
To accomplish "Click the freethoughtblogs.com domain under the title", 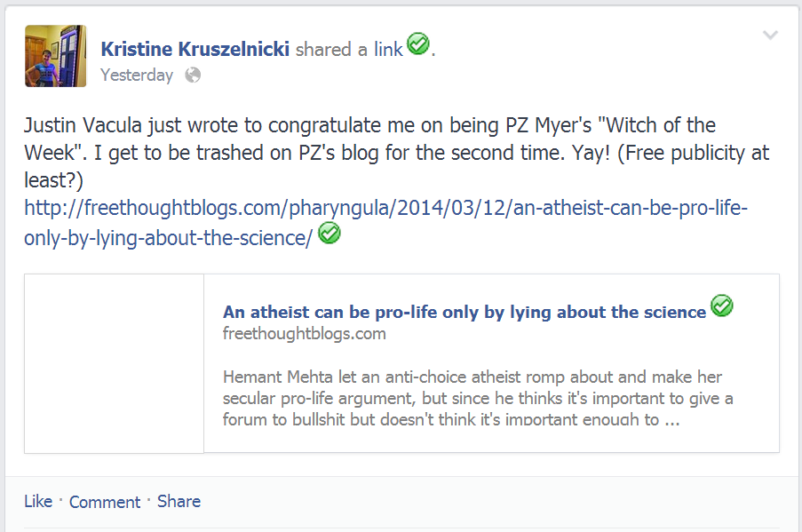I will 304,334.
